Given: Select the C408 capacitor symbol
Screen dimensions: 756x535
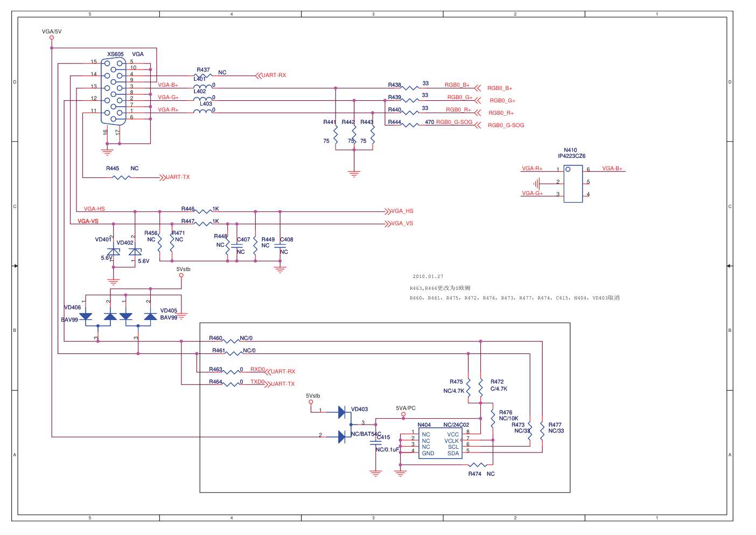Looking at the screenshot, I should coord(280,247).
